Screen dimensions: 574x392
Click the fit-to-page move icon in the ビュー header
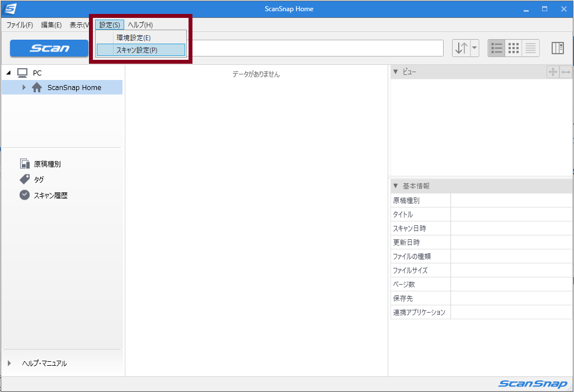pyautogui.click(x=553, y=72)
